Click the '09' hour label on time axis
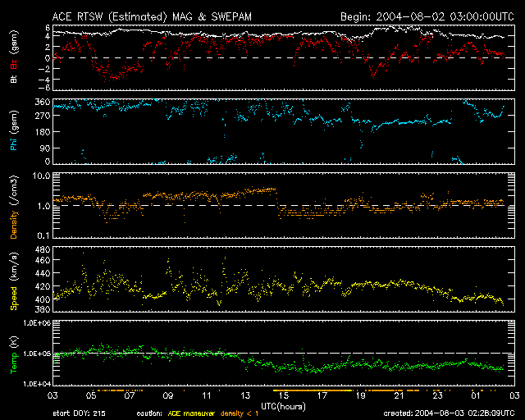 168,395
